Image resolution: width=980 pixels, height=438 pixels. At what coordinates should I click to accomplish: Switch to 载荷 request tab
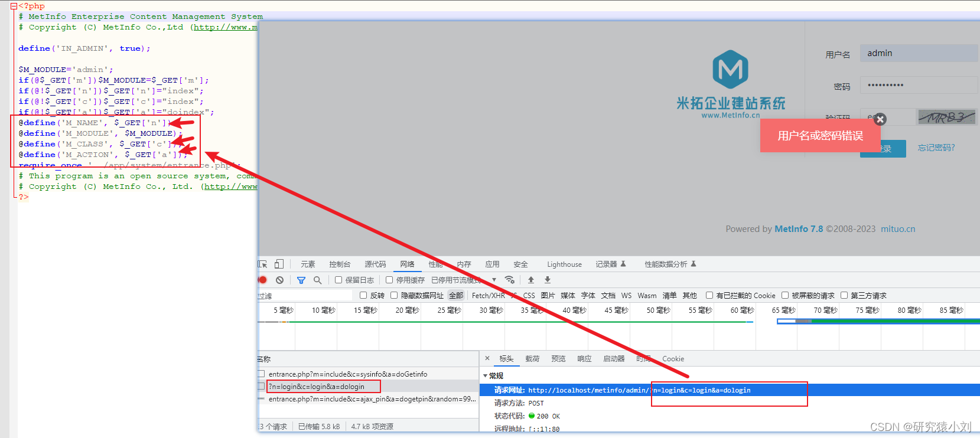tap(532, 359)
